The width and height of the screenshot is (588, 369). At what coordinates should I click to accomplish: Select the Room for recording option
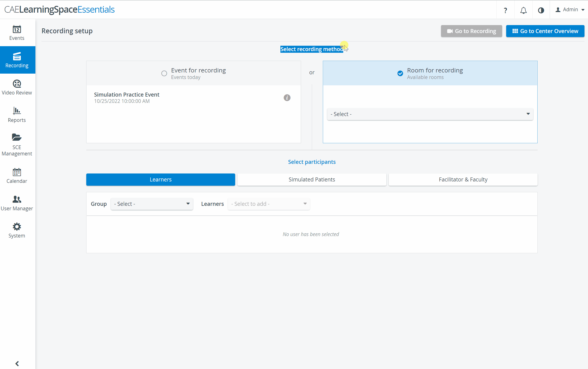(x=400, y=73)
